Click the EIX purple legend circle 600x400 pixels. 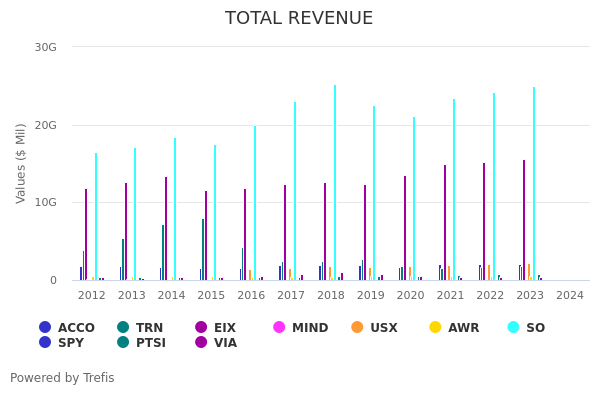(x=201, y=327)
